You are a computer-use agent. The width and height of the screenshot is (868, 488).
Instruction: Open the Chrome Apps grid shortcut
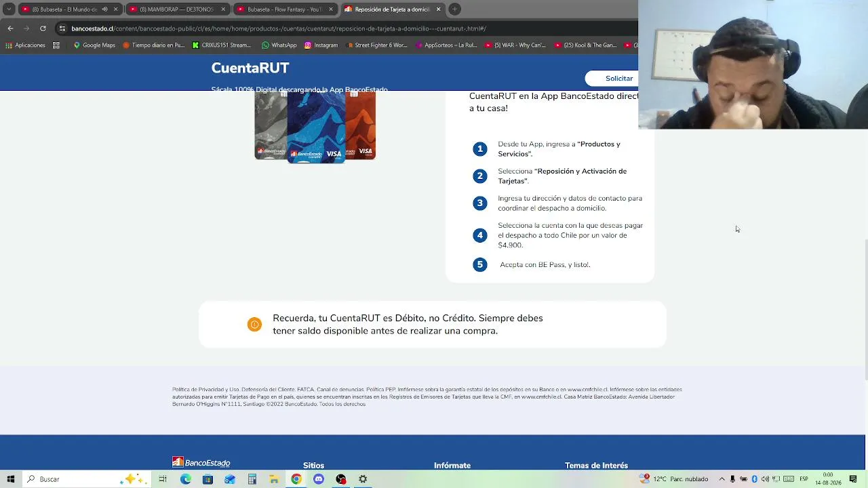[x=56, y=45]
